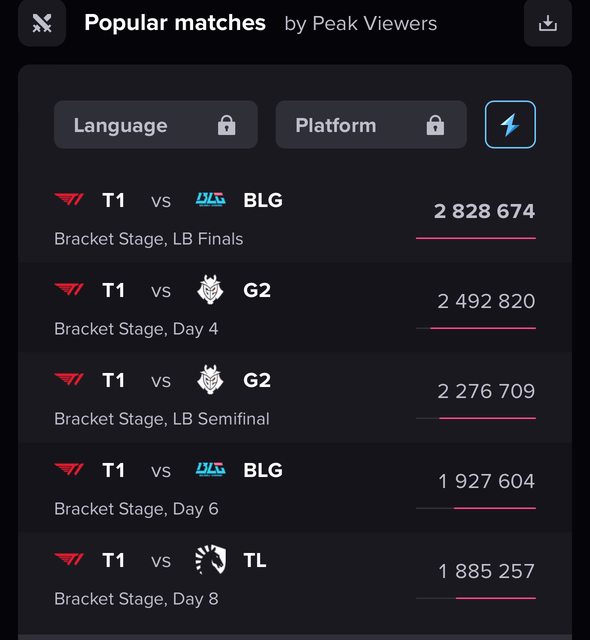Screen dimensions: 590x640
Task: Open the locked Language dropdown
Action: [x=155, y=124]
